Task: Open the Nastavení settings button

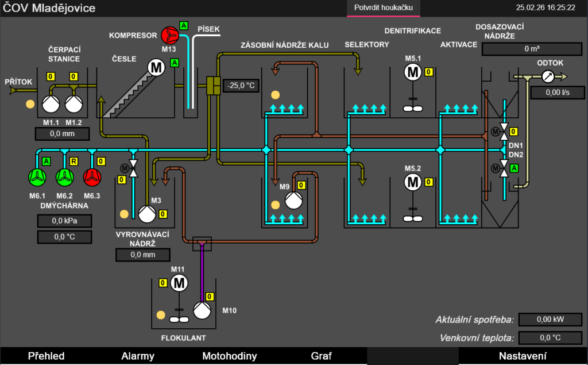Action: pos(523,356)
